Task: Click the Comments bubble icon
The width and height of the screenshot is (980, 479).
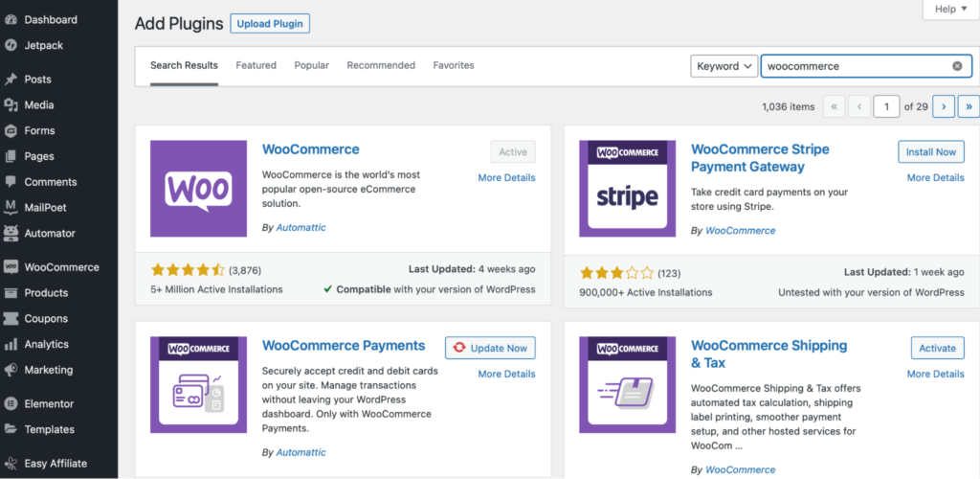Action: tap(11, 182)
